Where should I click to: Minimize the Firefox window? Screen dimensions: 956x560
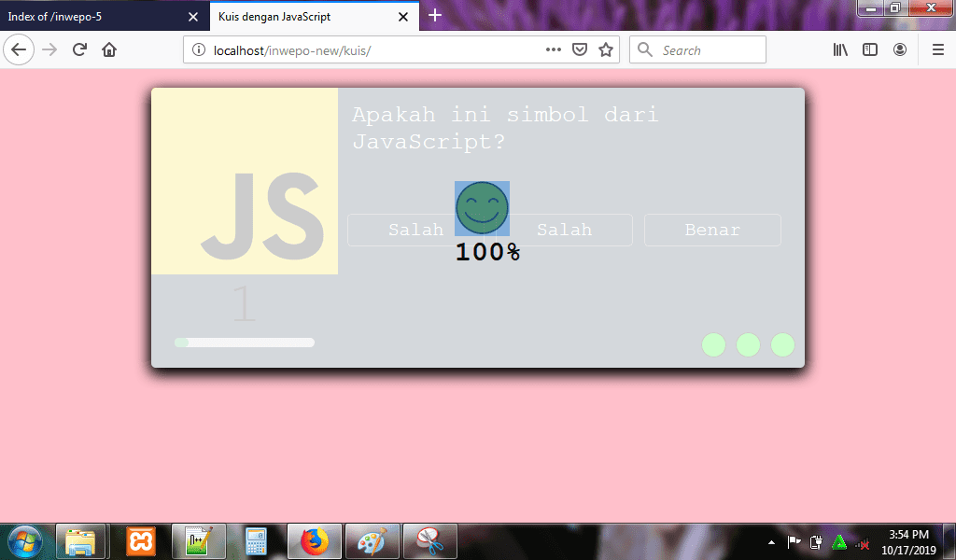(871, 8)
